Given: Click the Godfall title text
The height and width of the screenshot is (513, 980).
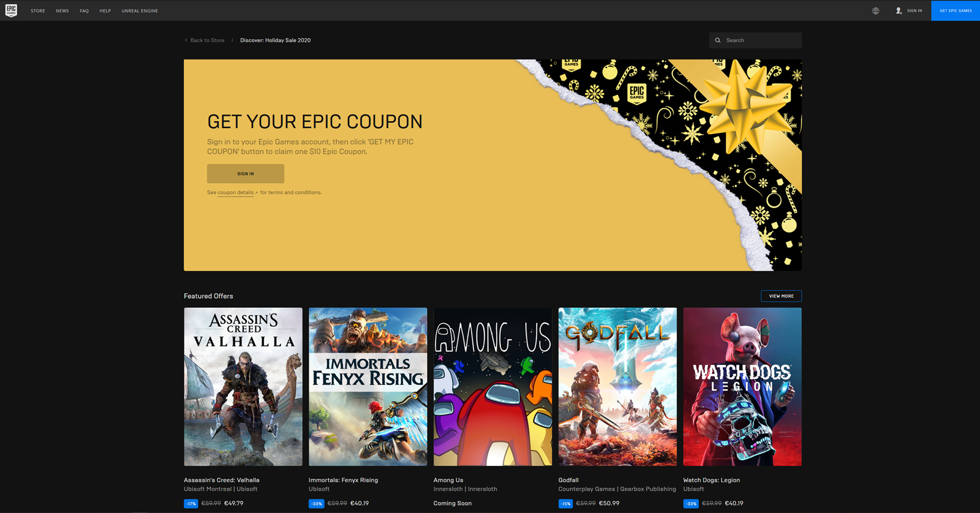Looking at the screenshot, I should tap(568, 481).
